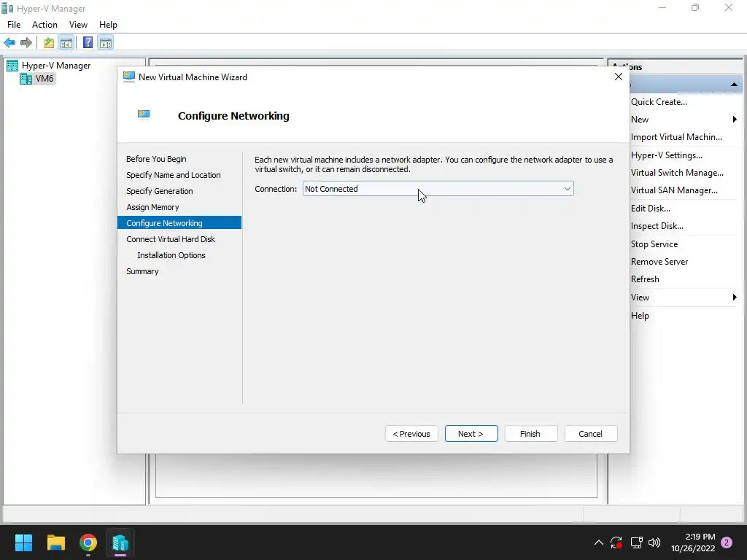The height and width of the screenshot is (560, 747).
Task: Open the Help question mark toolbar icon
Action: click(88, 42)
